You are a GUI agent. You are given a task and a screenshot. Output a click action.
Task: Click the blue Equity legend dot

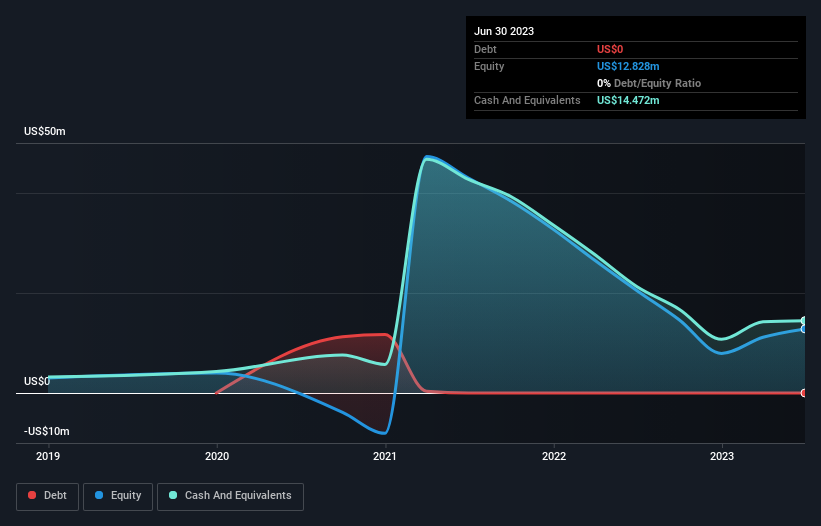pyautogui.click(x=99, y=495)
